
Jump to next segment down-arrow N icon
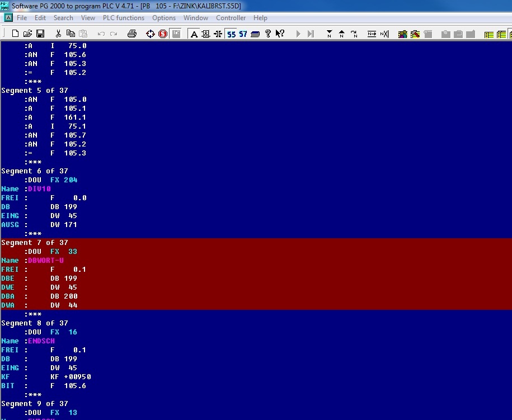point(329,34)
